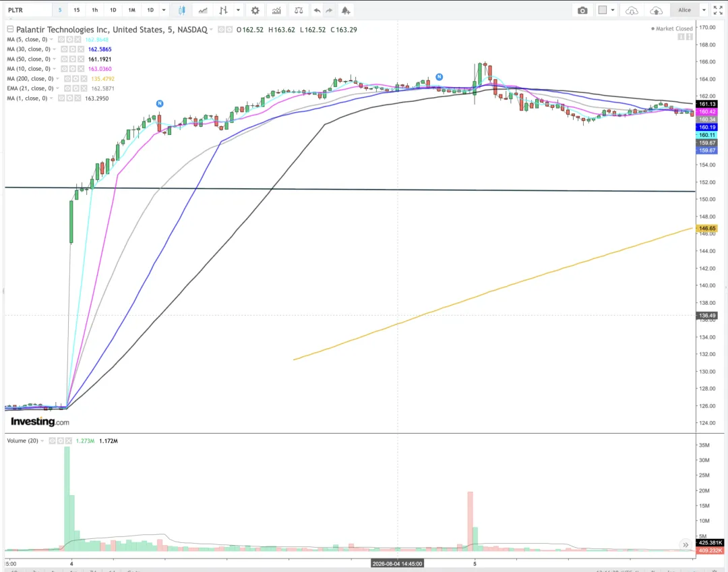Select the 1h interval
Viewport: 728px width, 572px height.
click(95, 10)
